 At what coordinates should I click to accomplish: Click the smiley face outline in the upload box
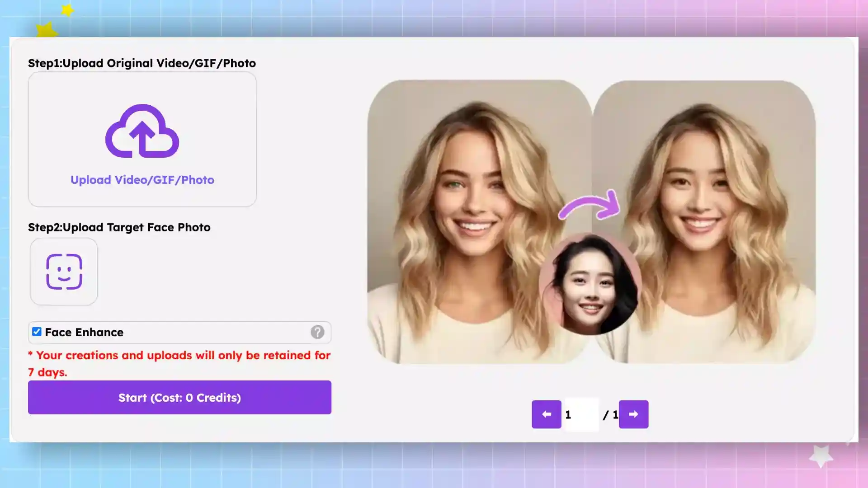[x=63, y=271]
